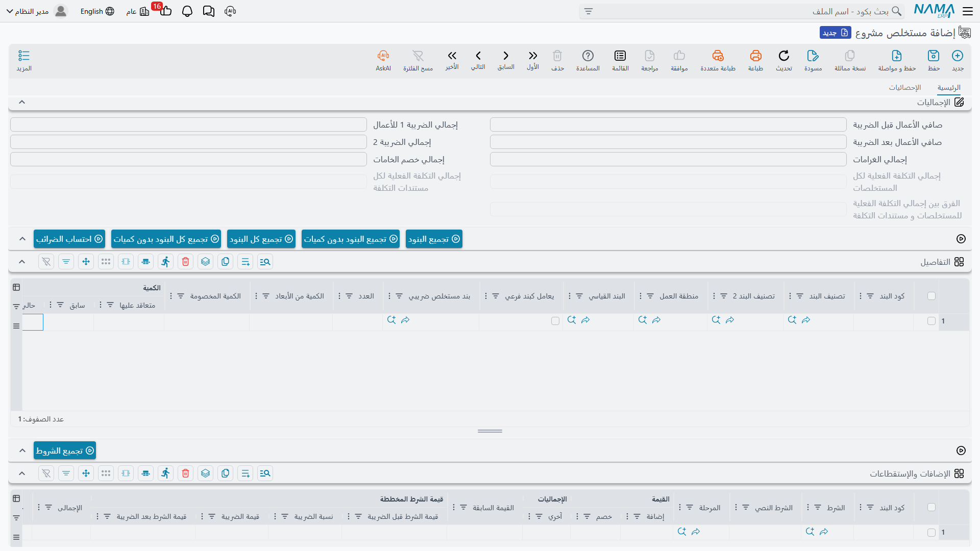Switch language to English
The width and height of the screenshot is (980, 551).
click(97, 11)
